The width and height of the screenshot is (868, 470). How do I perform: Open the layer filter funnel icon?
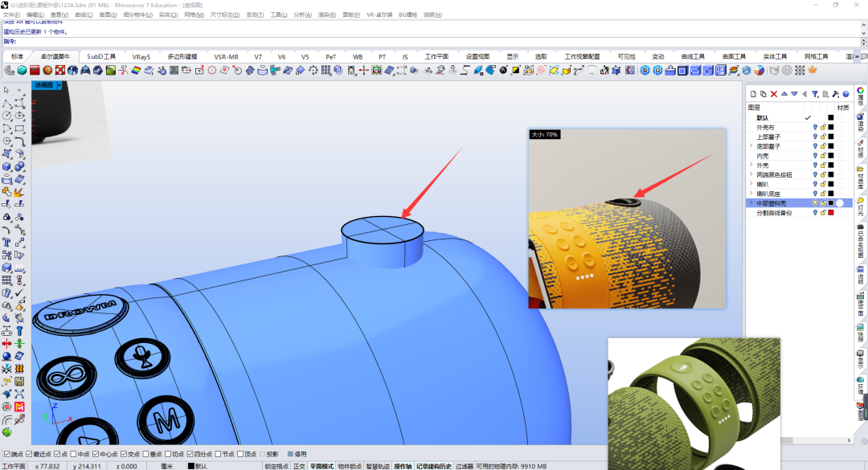click(815, 94)
